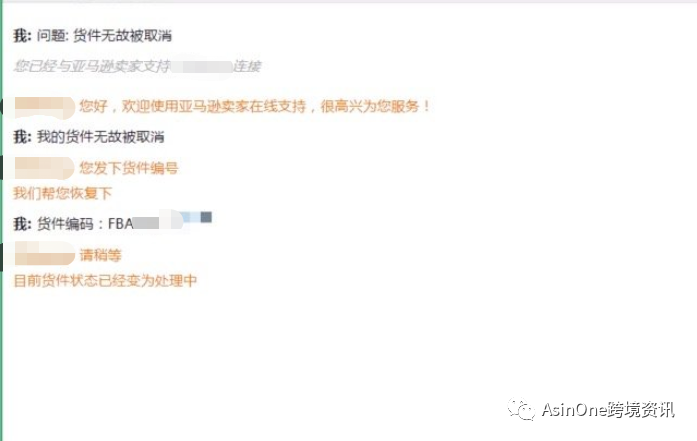The height and width of the screenshot is (441, 697).
Task: Select the first message 问题: 货件无故被取消
Action: click(92, 36)
